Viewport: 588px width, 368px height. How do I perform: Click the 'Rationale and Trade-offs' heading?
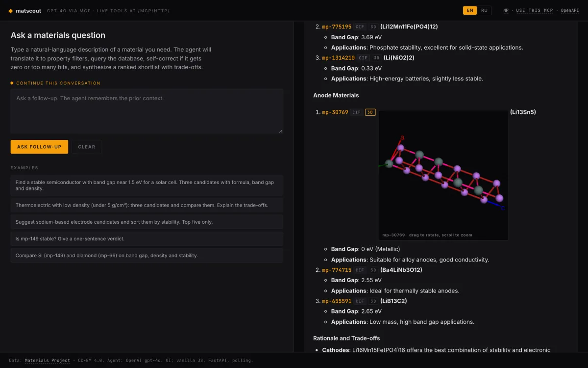346,338
